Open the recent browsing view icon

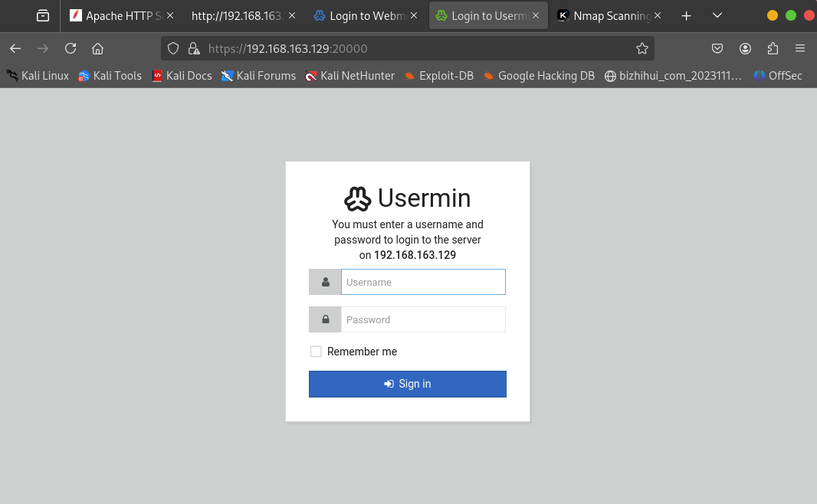[43, 15]
